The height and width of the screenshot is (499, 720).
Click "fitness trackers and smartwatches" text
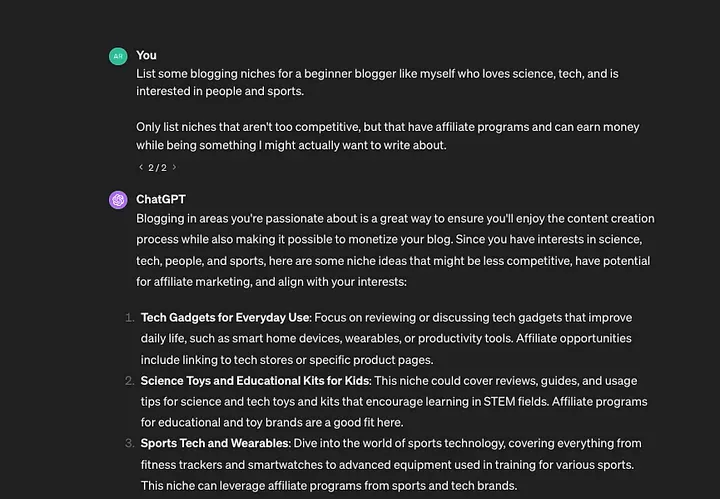pos(232,465)
